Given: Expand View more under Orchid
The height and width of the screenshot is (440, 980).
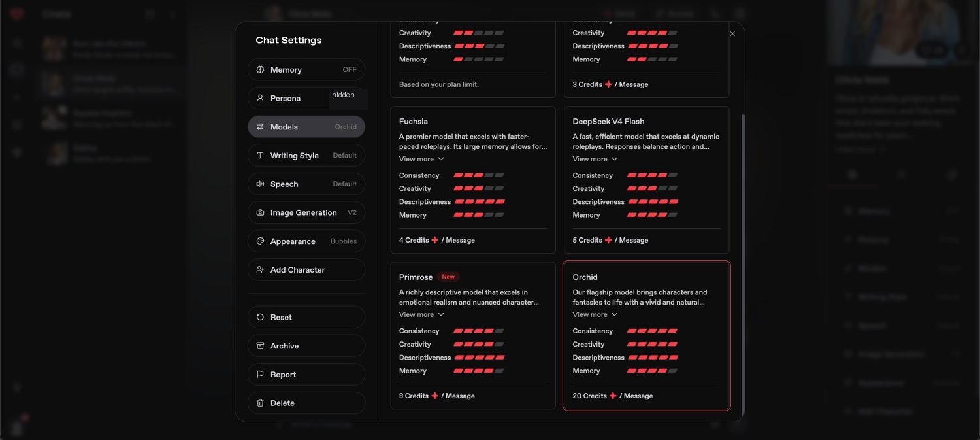Looking at the screenshot, I should [595, 314].
